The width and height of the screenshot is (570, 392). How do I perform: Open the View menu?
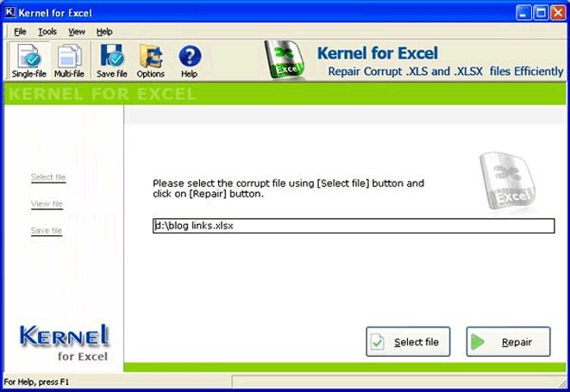point(77,31)
